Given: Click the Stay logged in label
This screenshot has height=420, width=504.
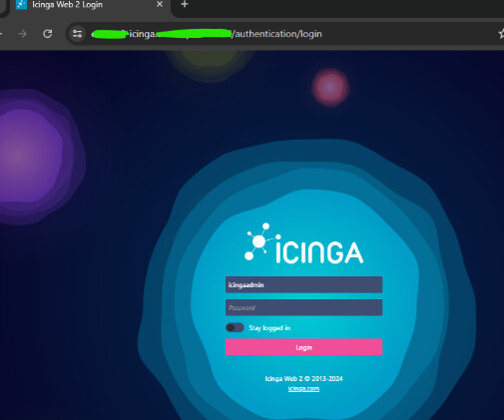Looking at the screenshot, I should coord(269,328).
